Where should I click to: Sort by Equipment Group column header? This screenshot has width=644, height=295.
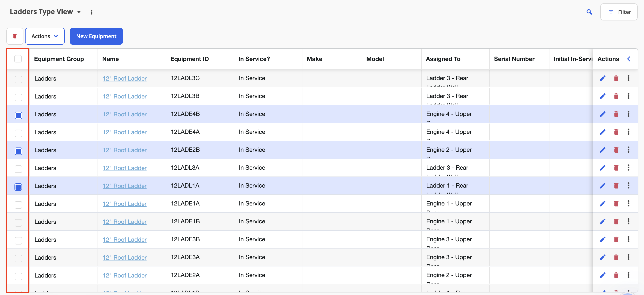(59, 59)
